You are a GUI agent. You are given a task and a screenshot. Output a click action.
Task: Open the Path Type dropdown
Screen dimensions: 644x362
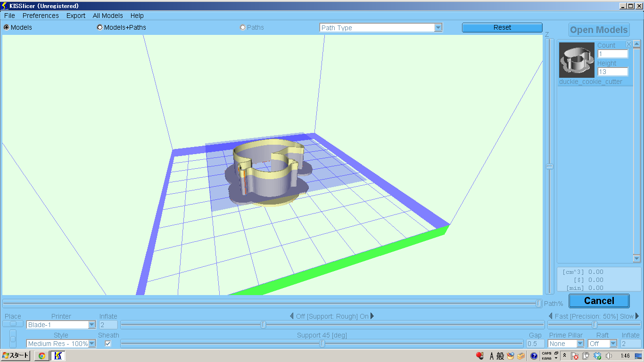tap(438, 28)
